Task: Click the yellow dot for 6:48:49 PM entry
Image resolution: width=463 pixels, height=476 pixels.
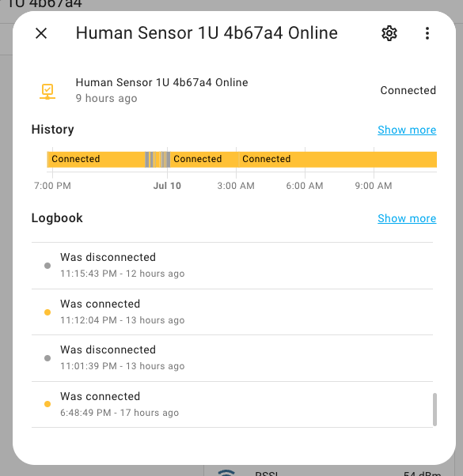Action: point(47,404)
